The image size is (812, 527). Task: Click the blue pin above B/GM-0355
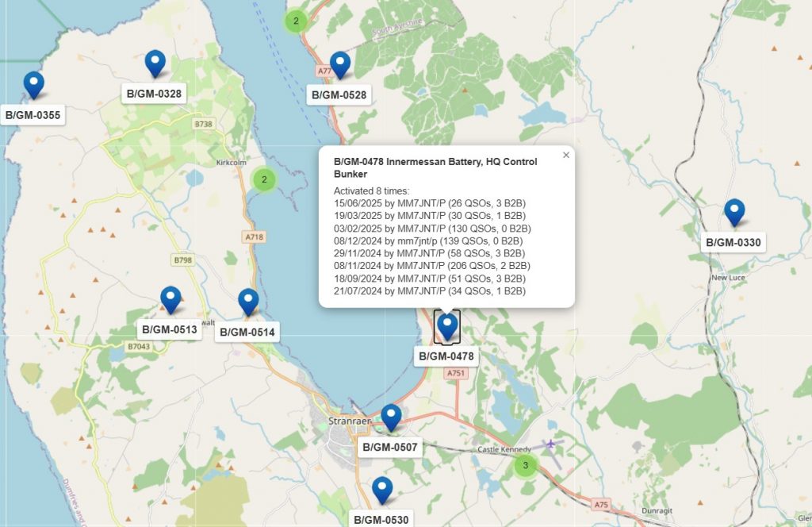pyautogui.click(x=33, y=84)
